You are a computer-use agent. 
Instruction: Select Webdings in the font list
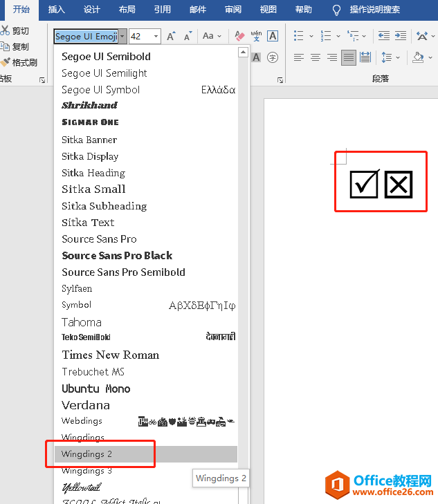tap(146, 421)
